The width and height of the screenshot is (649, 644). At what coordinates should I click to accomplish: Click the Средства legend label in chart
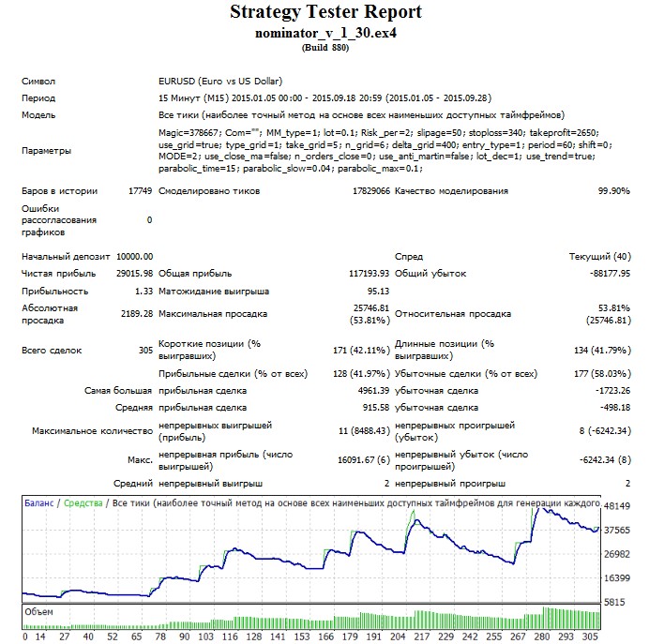(x=83, y=503)
